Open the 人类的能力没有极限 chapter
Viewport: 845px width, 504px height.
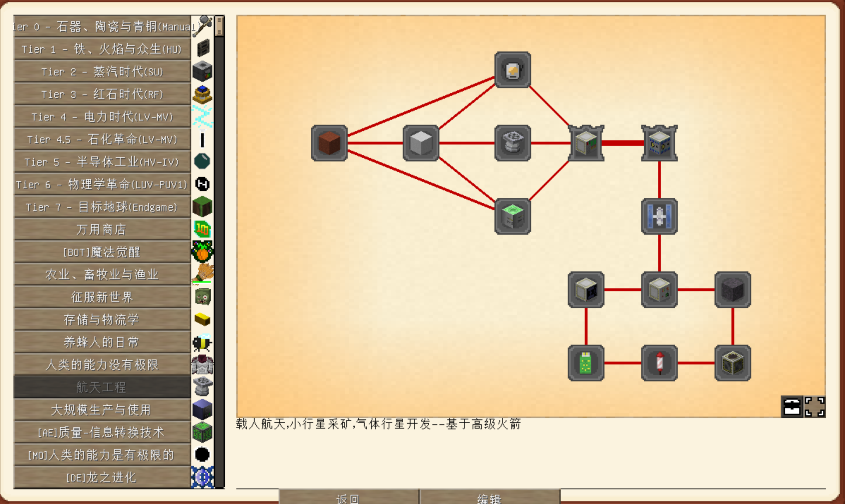102,364
